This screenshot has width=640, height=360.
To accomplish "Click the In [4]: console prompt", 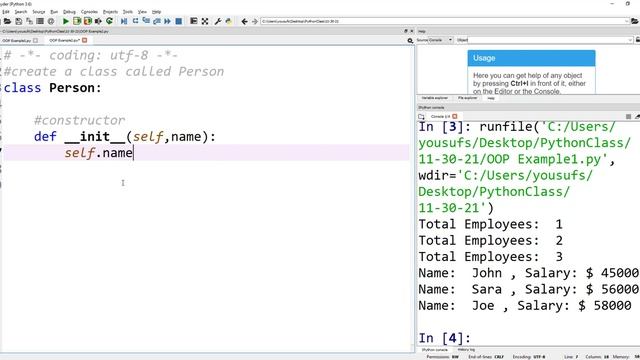I will click(444, 338).
